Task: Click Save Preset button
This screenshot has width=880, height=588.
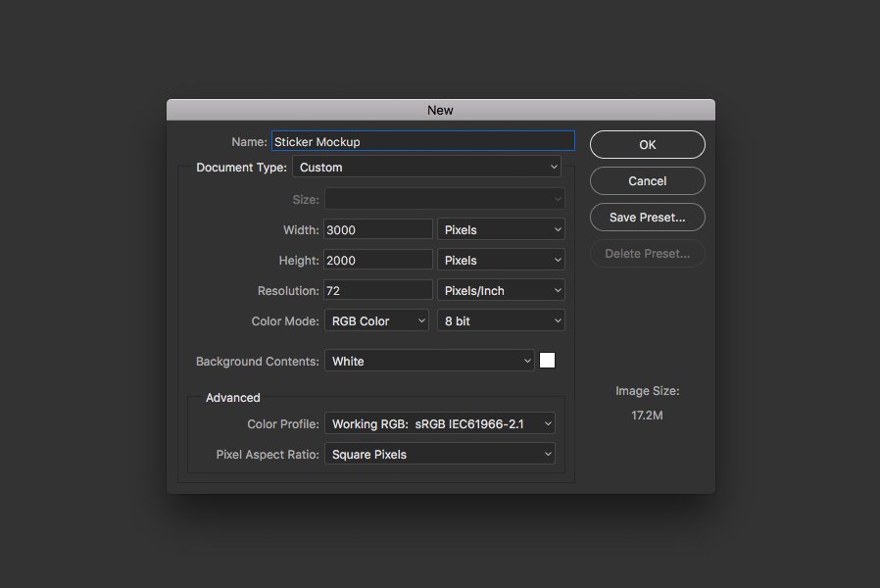Action: 647,218
